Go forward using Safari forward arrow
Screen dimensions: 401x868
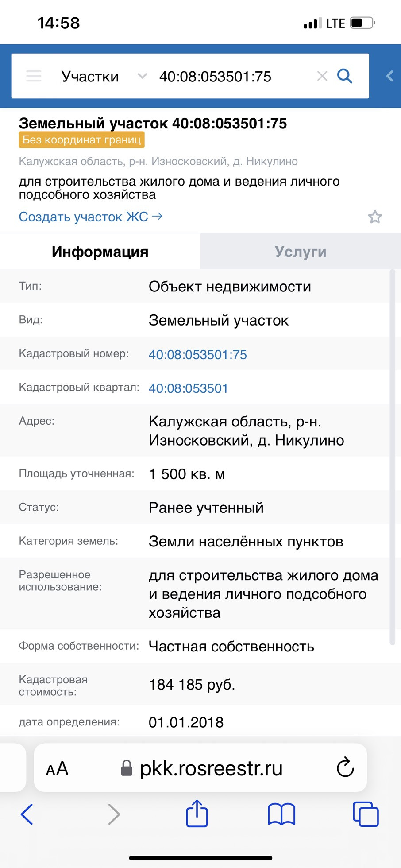click(114, 814)
